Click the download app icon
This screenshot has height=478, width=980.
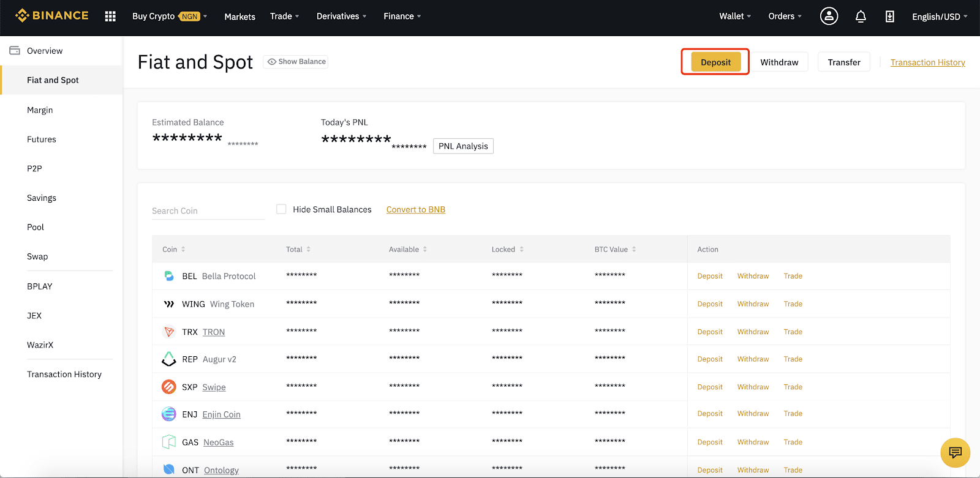[x=889, y=17]
